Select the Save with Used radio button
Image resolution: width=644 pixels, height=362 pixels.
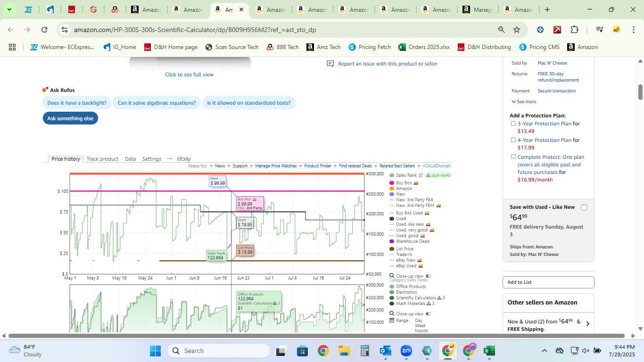click(584, 207)
